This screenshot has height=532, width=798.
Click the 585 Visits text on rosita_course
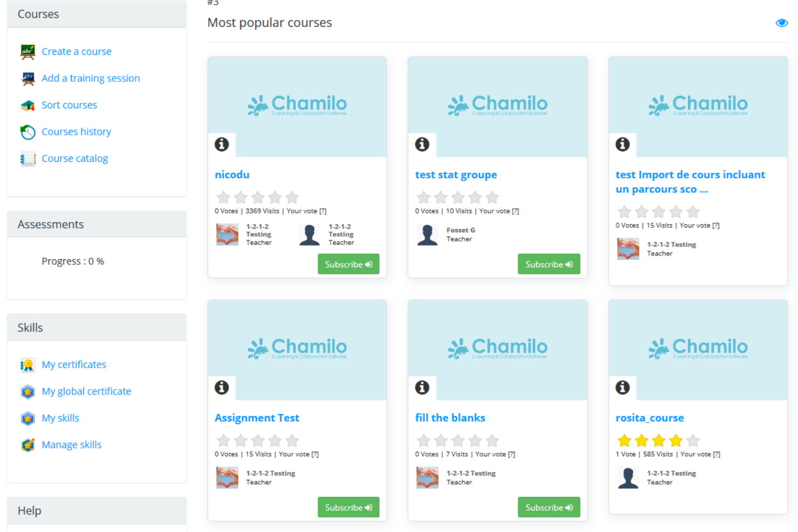click(658, 454)
